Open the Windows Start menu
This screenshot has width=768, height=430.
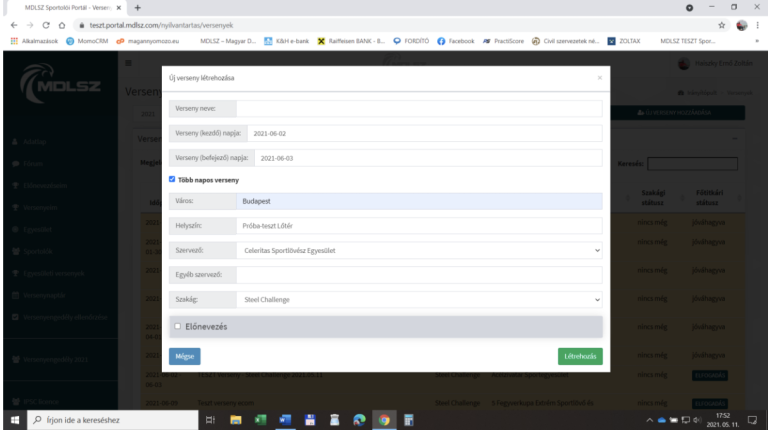[14, 420]
